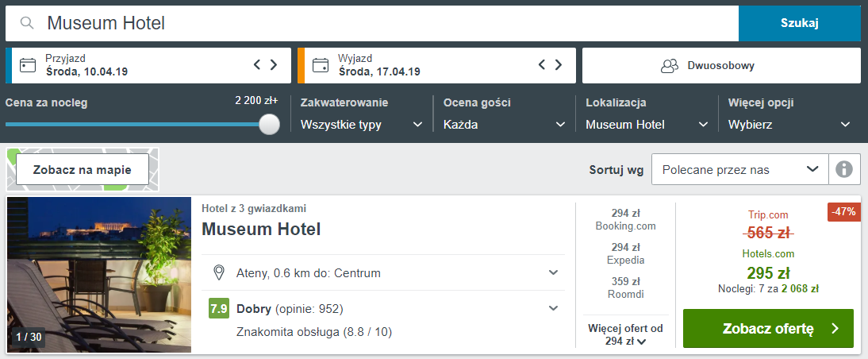Click the magnifier icon in search field
Image resolution: width=868 pixels, height=359 pixels.
(28, 23)
